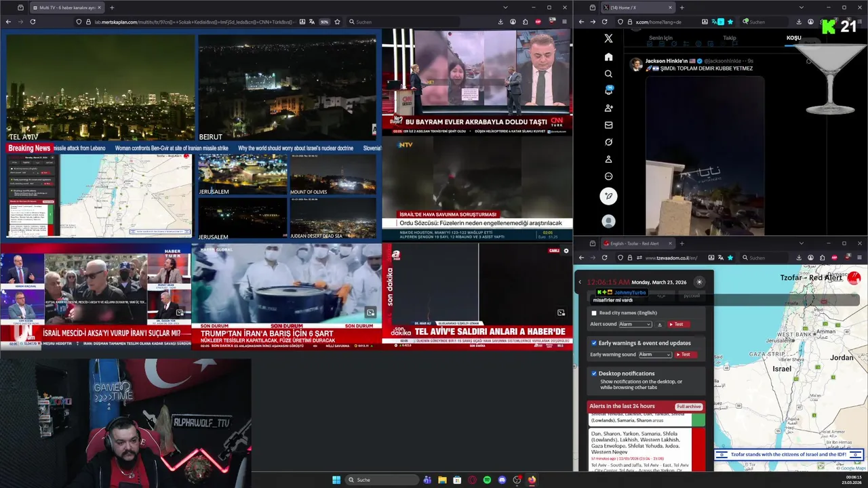The width and height of the screenshot is (868, 488).
Task: Open the people/follow icon in X sidebar
Action: [x=608, y=108]
